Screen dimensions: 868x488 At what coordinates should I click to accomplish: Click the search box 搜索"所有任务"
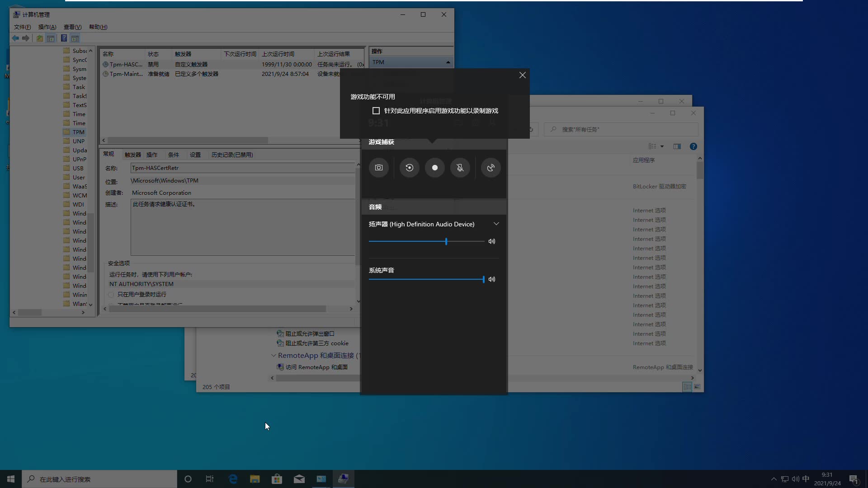[x=621, y=129]
